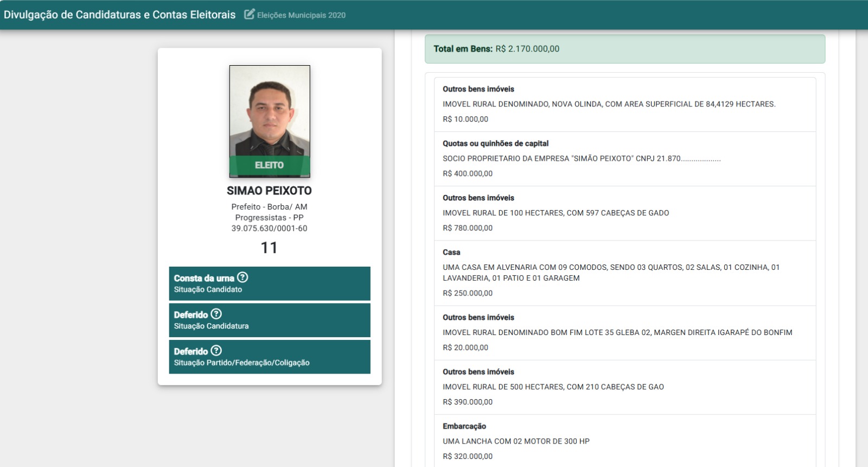This screenshot has width=868, height=467.
Task: Click the edit icon beside Eleições Municipais 2020
Action: (x=249, y=14)
